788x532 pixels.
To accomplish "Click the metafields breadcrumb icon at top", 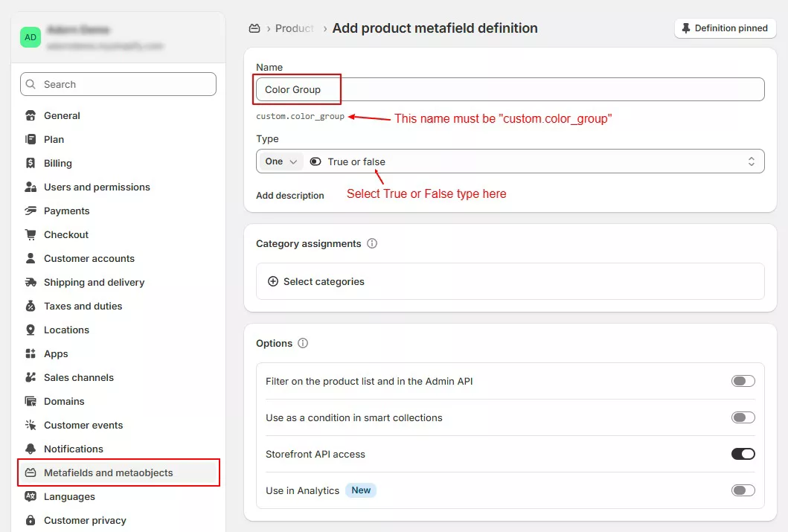I will pos(254,28).
